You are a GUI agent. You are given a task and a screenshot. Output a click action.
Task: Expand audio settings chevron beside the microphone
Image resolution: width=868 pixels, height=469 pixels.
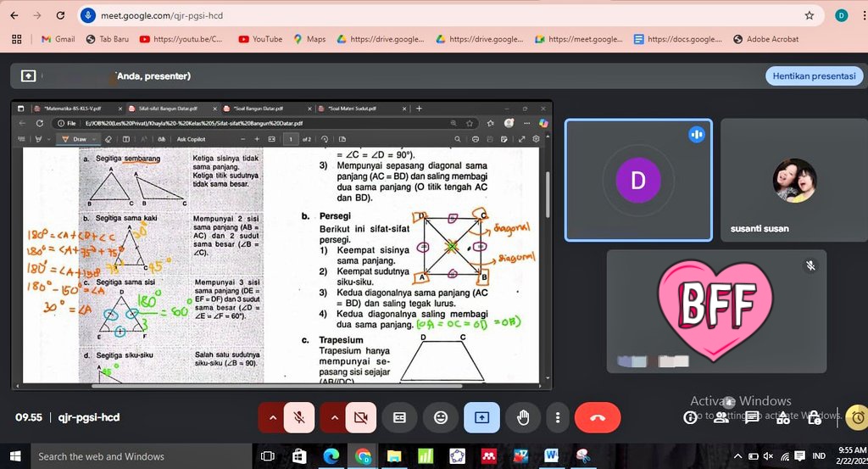(272, 417)
